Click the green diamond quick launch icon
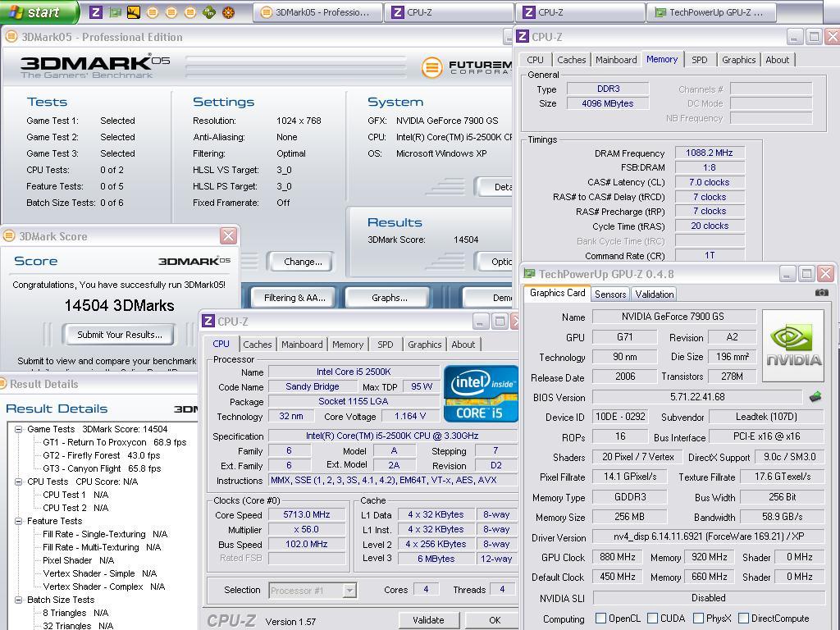Image resolution: width=840 pixels, height=630 pixels. pos(209,11)
